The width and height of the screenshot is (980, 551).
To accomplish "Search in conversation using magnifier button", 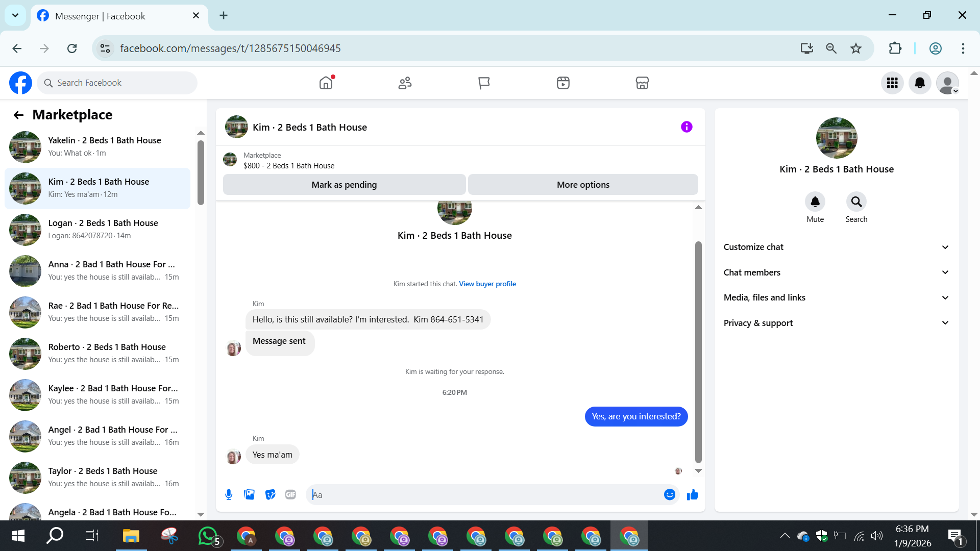I will pyautogui.click(x=856, y=202).
